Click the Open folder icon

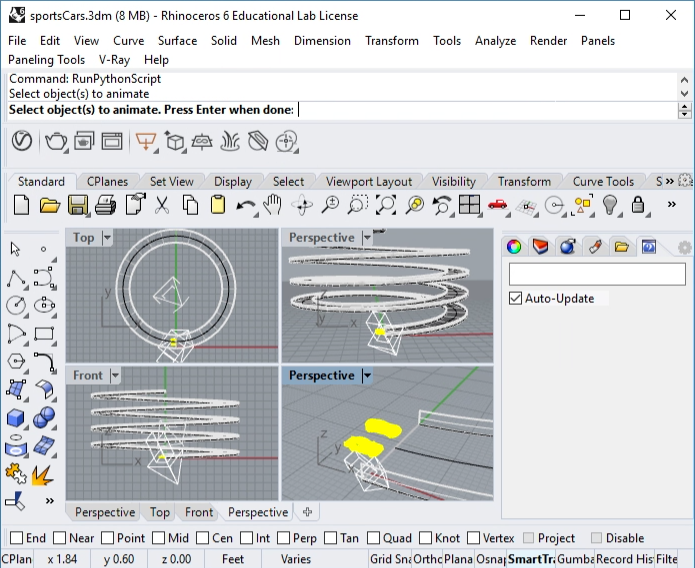pos(50,206)
